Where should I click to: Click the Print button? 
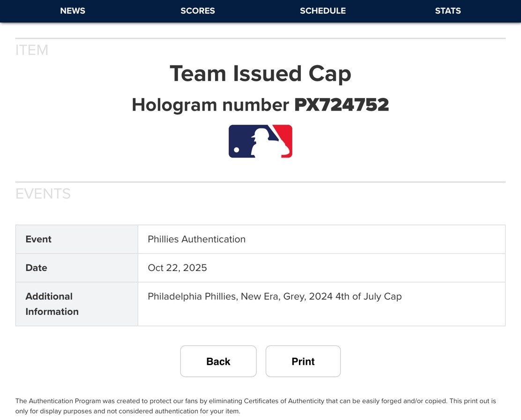pyautogui.click(x=303, y=361)
